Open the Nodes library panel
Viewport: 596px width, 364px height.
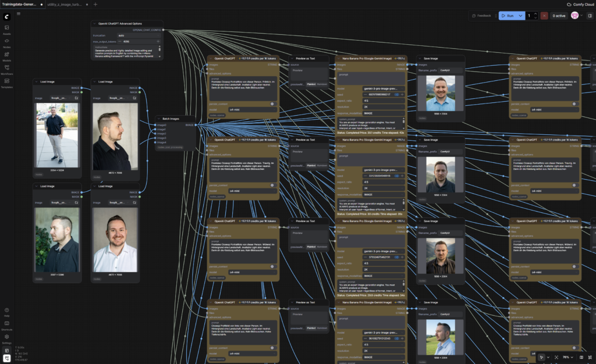click(x=7, y=42)
